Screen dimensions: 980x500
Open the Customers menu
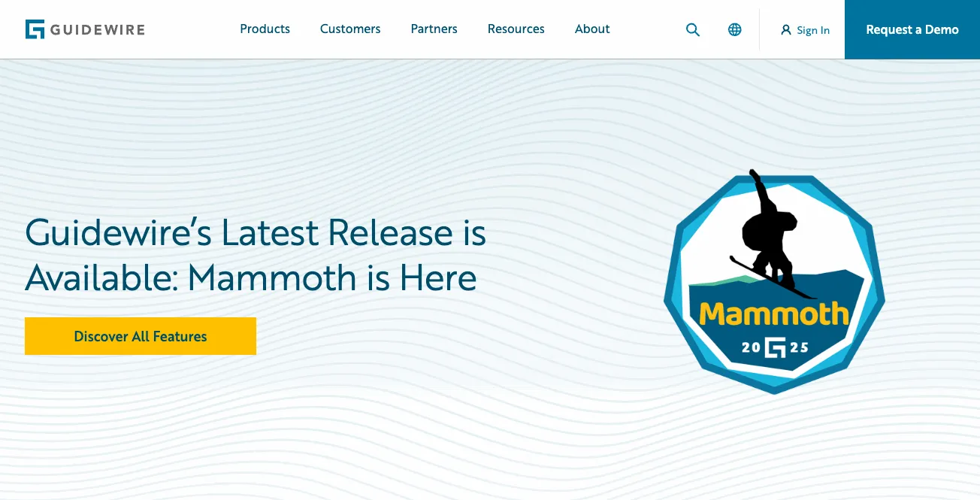(350, 29)
